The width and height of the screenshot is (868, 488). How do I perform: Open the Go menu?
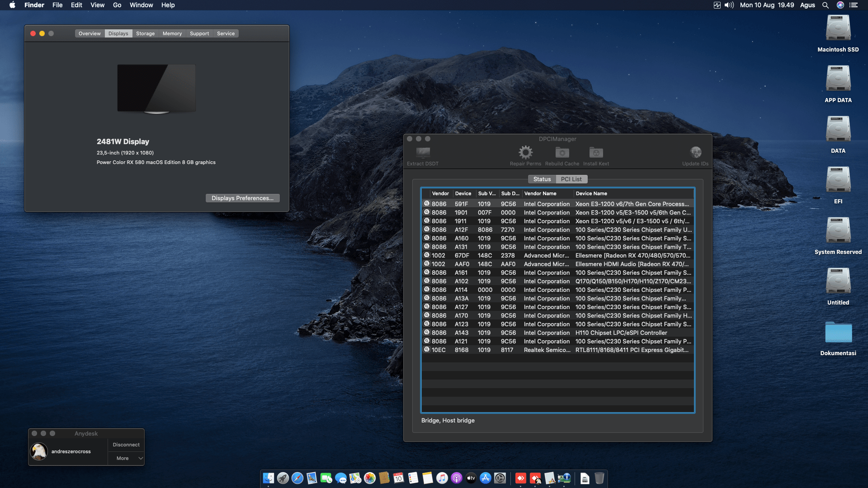tap(117, 5)
